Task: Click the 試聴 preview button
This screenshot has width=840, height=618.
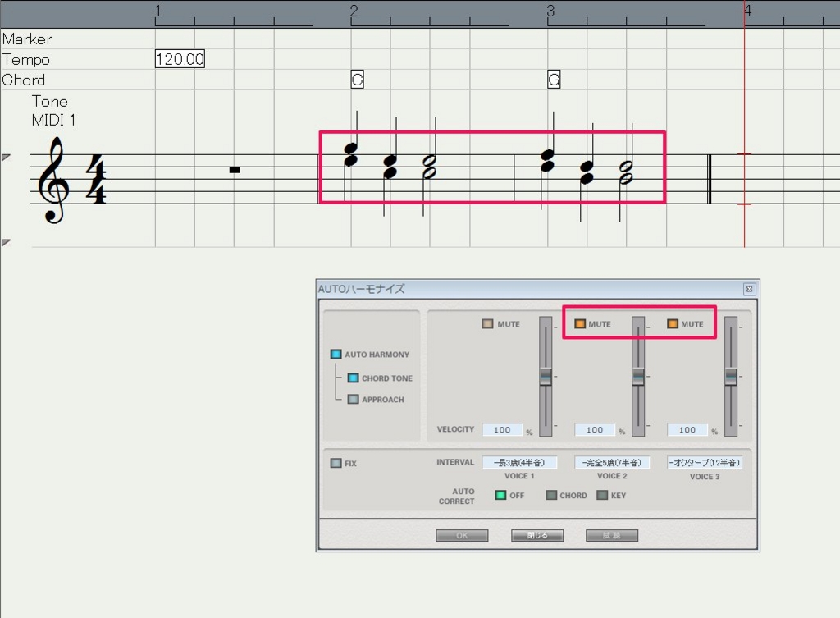Action: [612, 535]
